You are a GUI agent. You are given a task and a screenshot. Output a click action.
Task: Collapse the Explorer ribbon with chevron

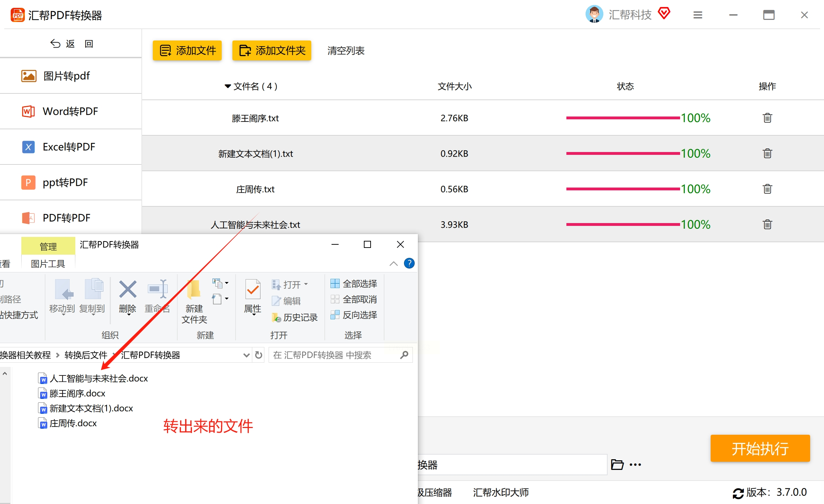point(393,264)
